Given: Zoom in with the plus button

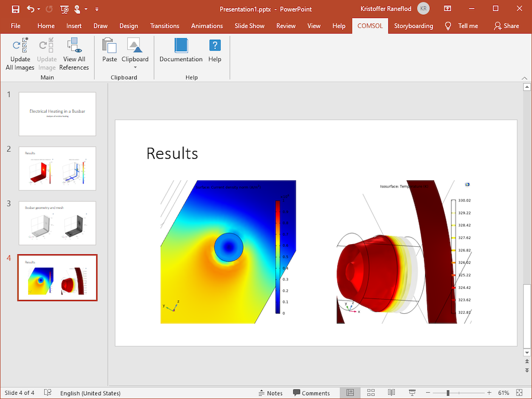Looking at the screenshot, I should [x=489, y=393].
